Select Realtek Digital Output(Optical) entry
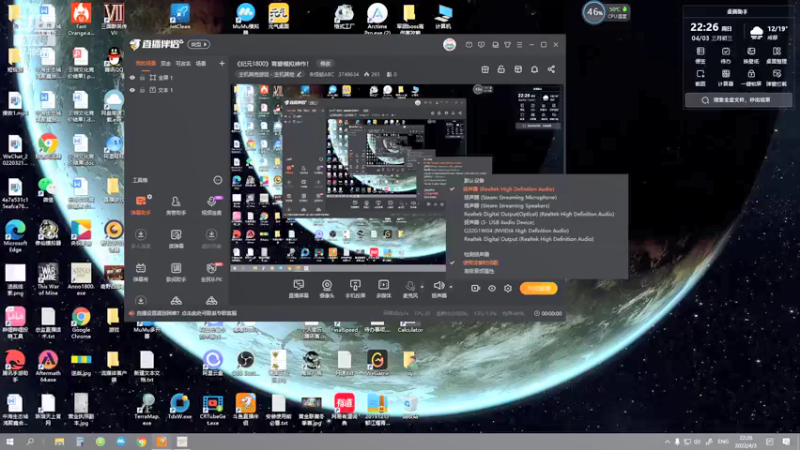Image resolution: width=800 pixels, height=450 pixels. click(x=539, y=214)
